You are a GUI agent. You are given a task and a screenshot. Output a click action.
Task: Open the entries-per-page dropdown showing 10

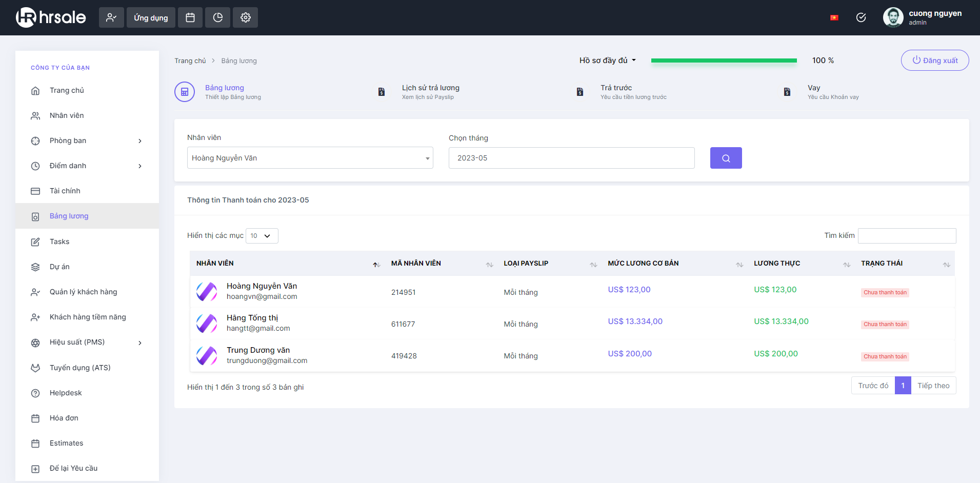[x=262, y=236]
